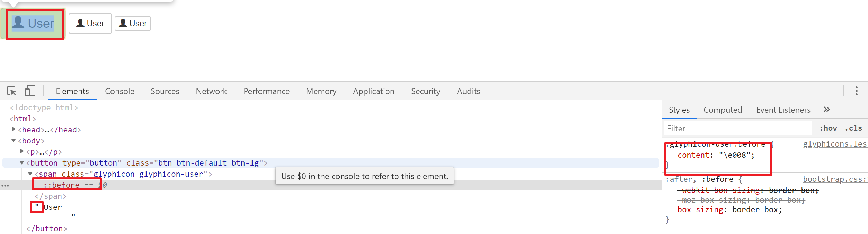The width and height of the screenshot is (868, 234).
Task: Open the glyphicons.less source link
Action: pyautogui.click(x=835, y=144)
